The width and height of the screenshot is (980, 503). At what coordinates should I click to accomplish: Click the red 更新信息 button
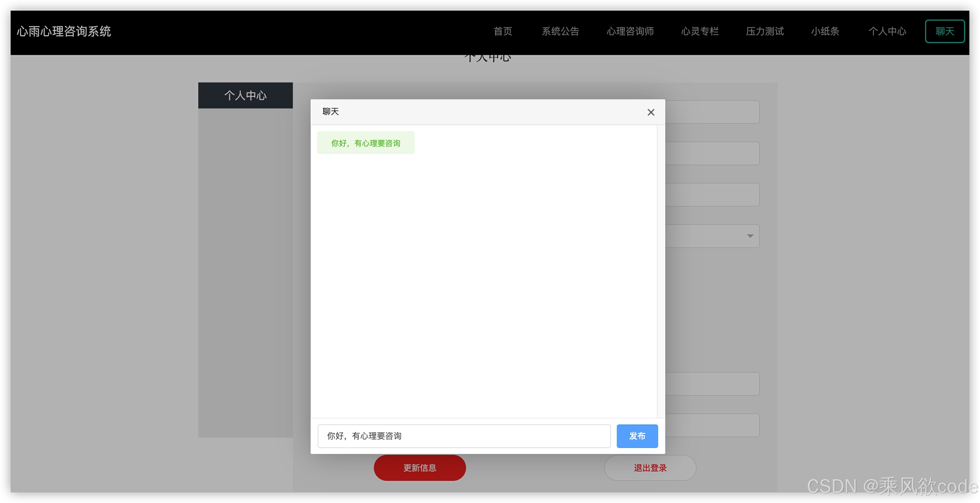click(420, 468)
